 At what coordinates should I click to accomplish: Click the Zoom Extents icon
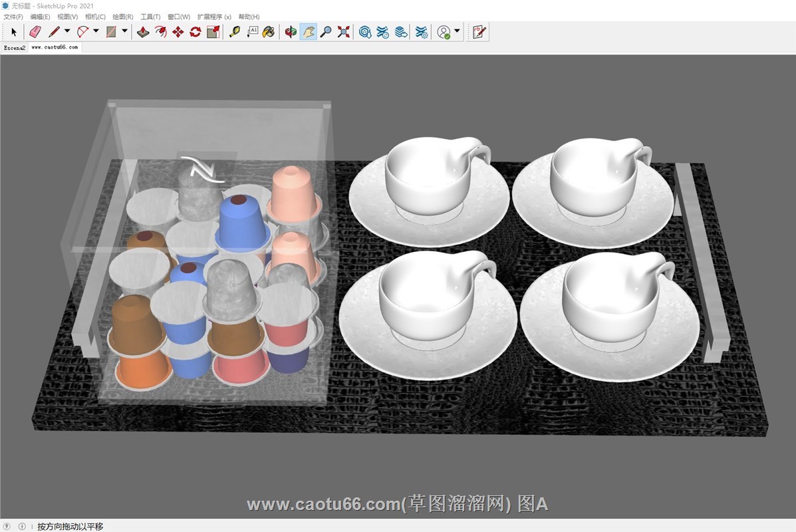pyautogui.click(x=344, y=32)
